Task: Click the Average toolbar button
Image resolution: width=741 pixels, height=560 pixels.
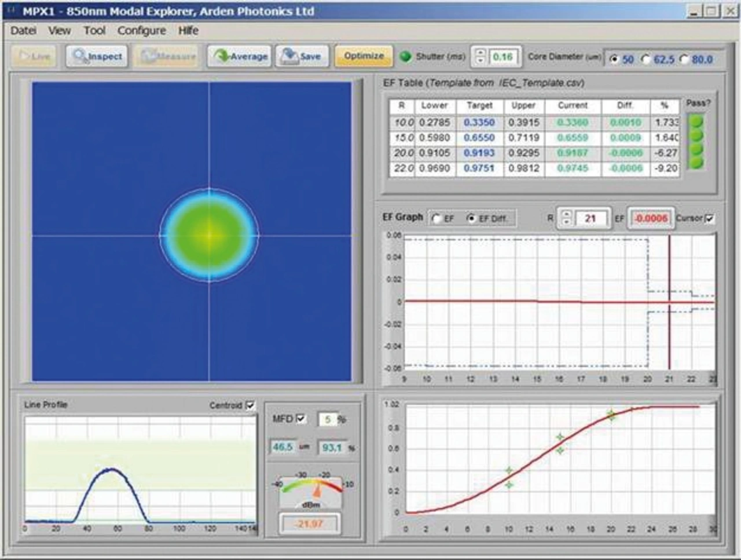Action: pos(240,57)
